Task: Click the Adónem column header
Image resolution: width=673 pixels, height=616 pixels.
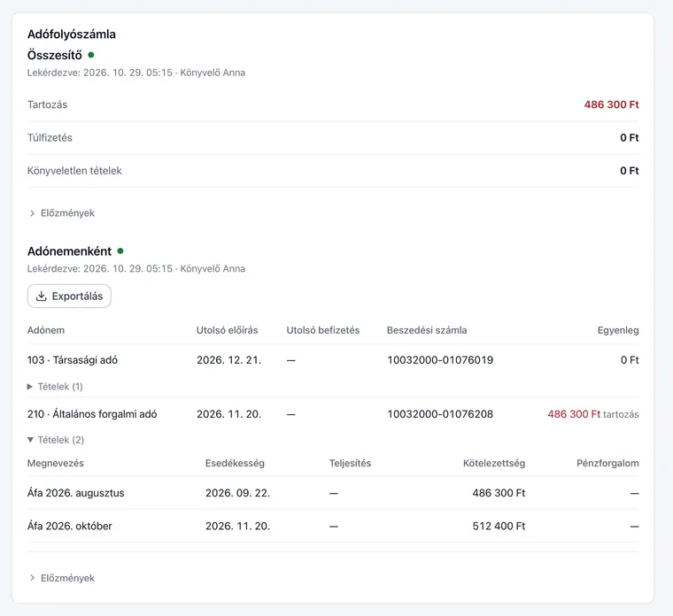Action: click(x=46, y=330)
